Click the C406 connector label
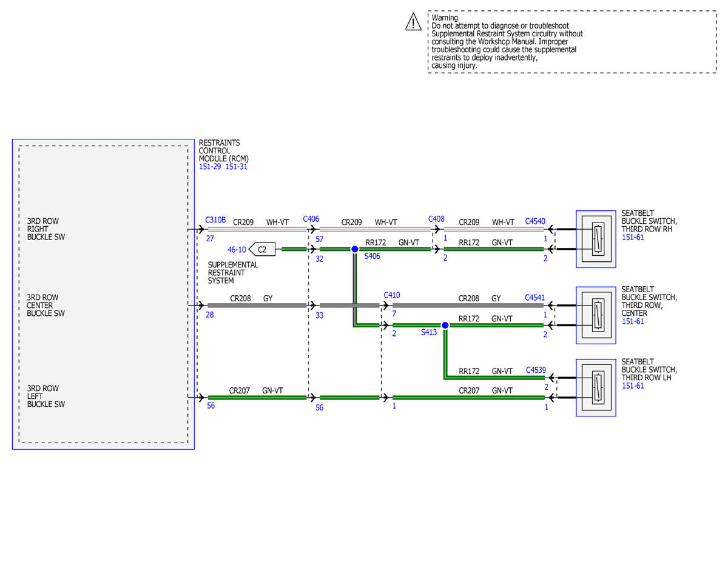This screenshot has width=728, height=562. 311,219
